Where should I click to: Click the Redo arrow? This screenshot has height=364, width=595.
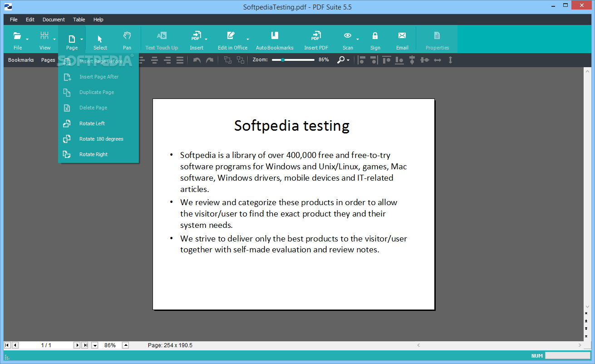[x=209, y=60]
